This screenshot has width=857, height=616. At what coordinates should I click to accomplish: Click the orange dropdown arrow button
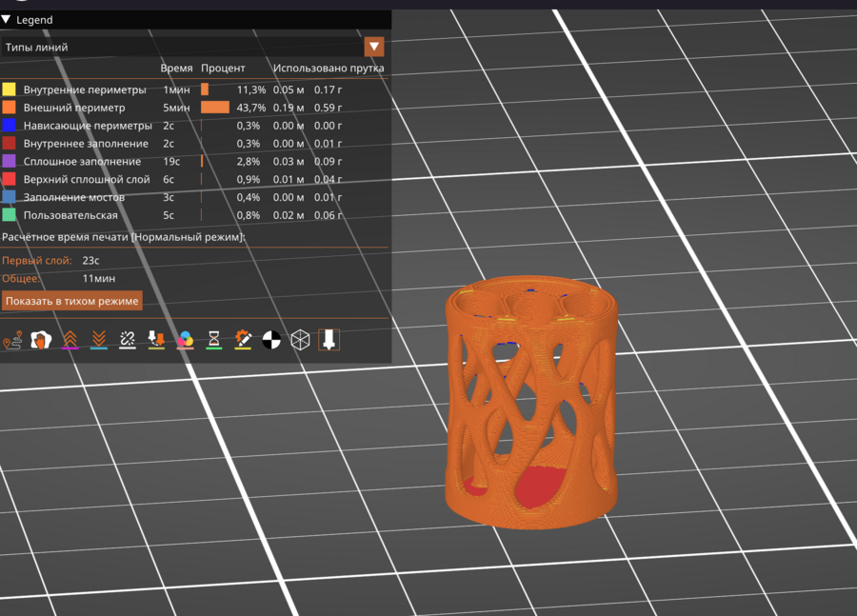coord(374,47)
